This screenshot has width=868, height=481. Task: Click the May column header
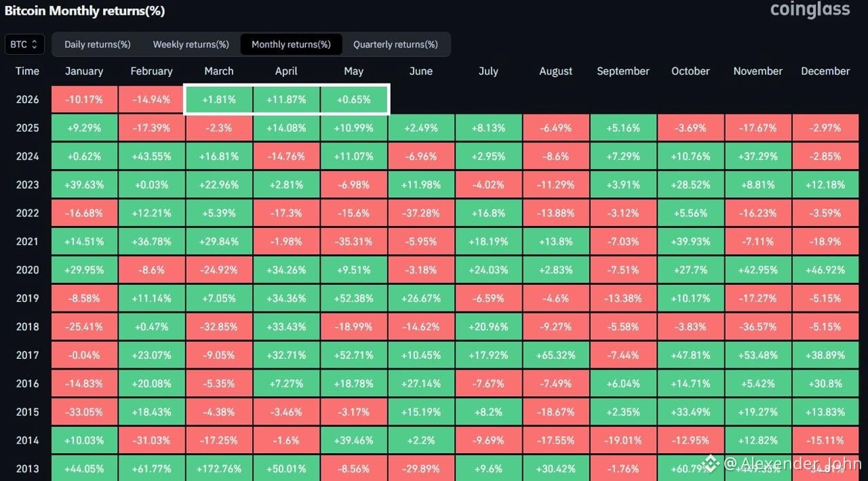point(354,71)
